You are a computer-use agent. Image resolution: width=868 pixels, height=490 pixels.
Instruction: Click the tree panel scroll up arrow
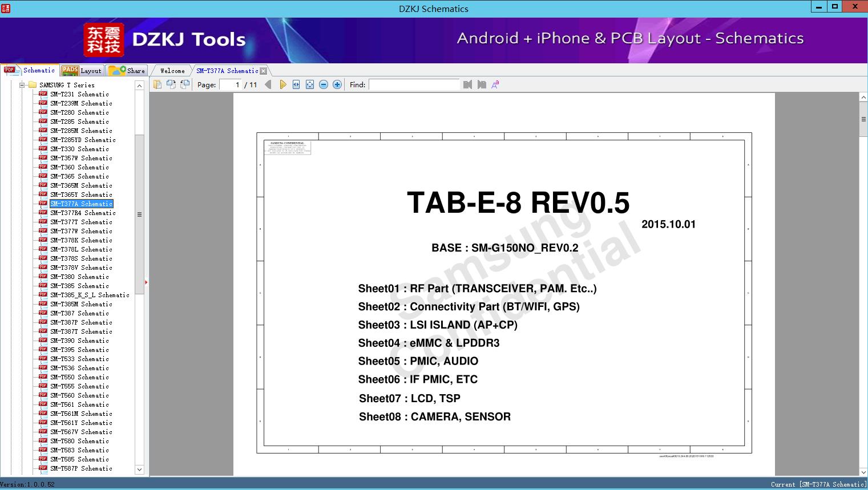coord(139,86)
